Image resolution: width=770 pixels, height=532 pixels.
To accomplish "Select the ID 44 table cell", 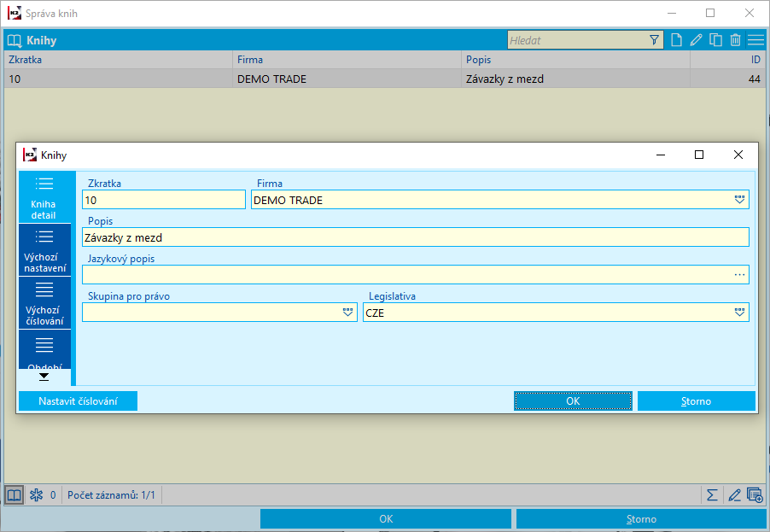I will click(728, 79).
